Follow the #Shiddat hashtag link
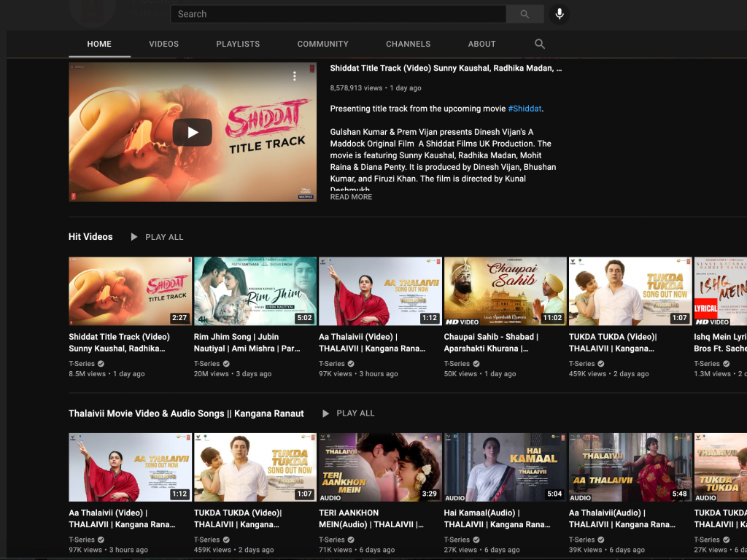Screen dimensions: 747x560 pos(525,109)
